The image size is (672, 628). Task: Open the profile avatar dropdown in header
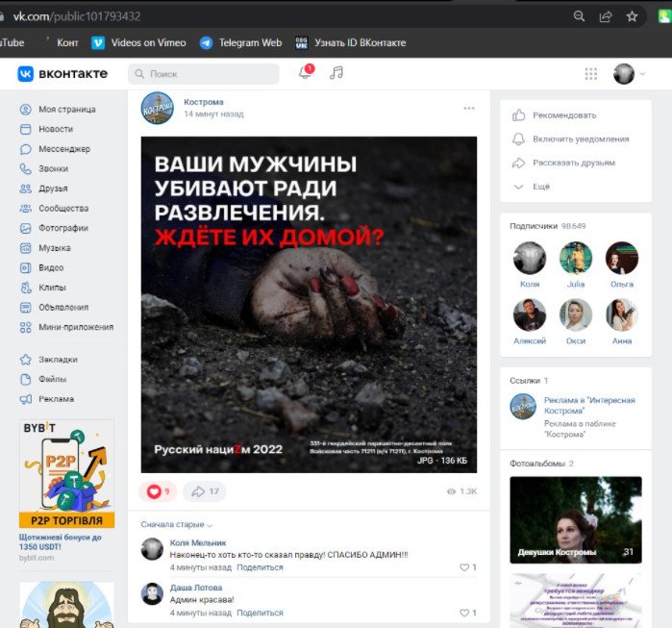[629, 74]
